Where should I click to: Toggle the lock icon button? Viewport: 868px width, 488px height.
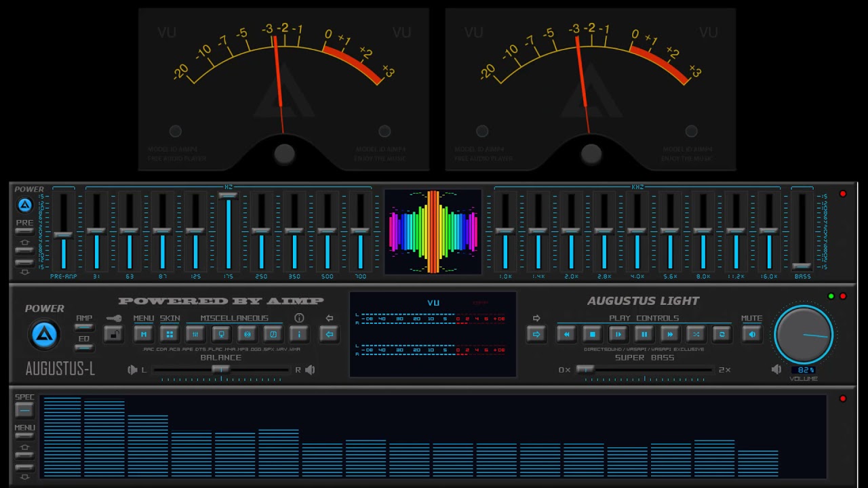[114, 334]
